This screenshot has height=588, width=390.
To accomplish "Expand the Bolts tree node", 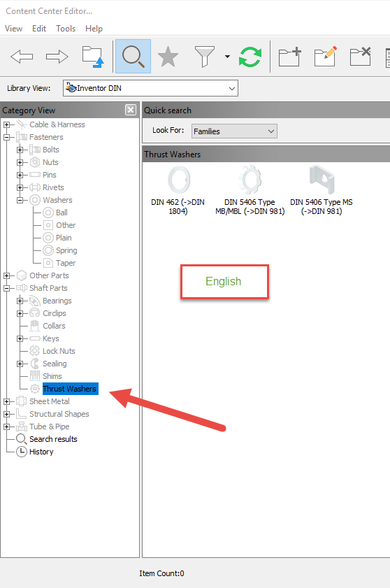I will (20, 150).
